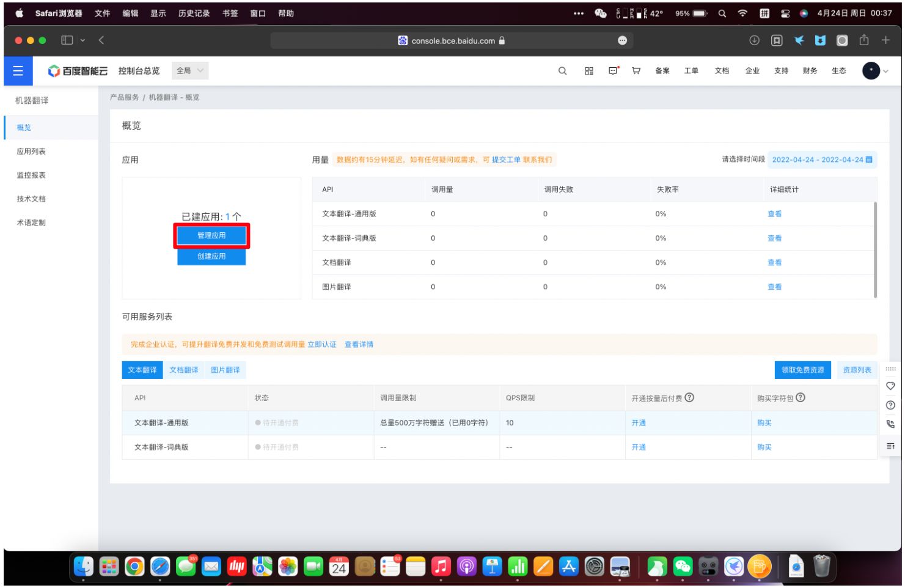Click 产品服务 in the breadcrumb
905x588 pixels.
(x=124, y=97)
